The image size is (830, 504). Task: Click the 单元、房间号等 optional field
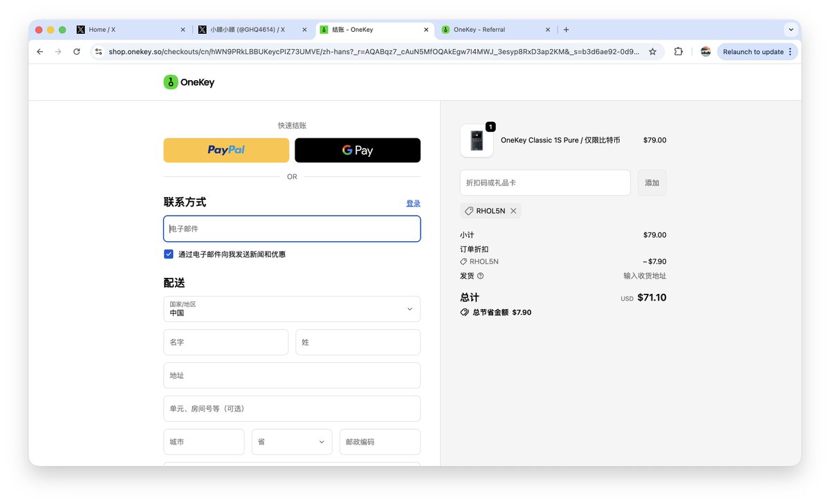tap(292, 409)
